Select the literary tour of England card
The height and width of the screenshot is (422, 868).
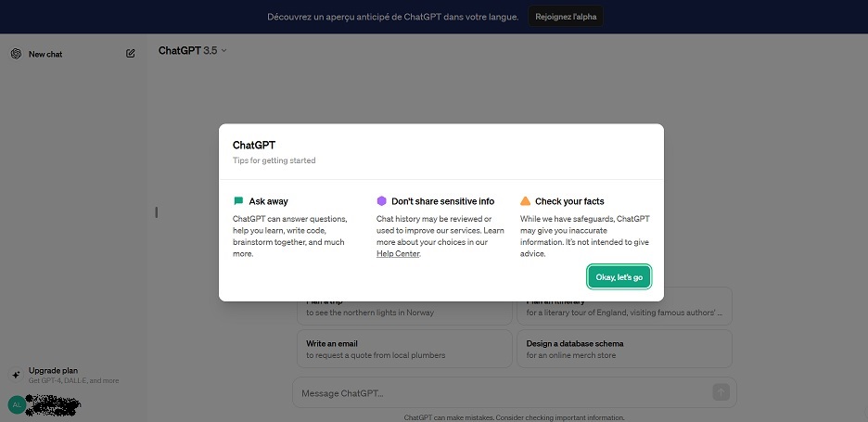624,306
